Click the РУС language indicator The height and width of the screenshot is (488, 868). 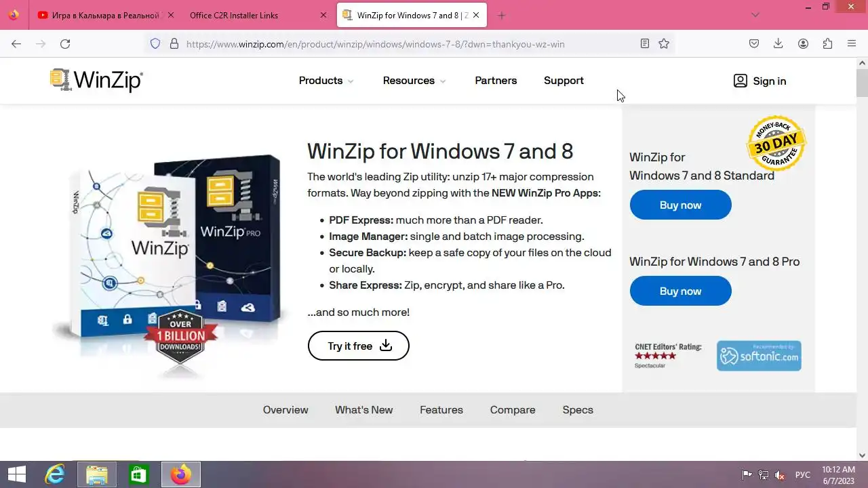[803, 474]
